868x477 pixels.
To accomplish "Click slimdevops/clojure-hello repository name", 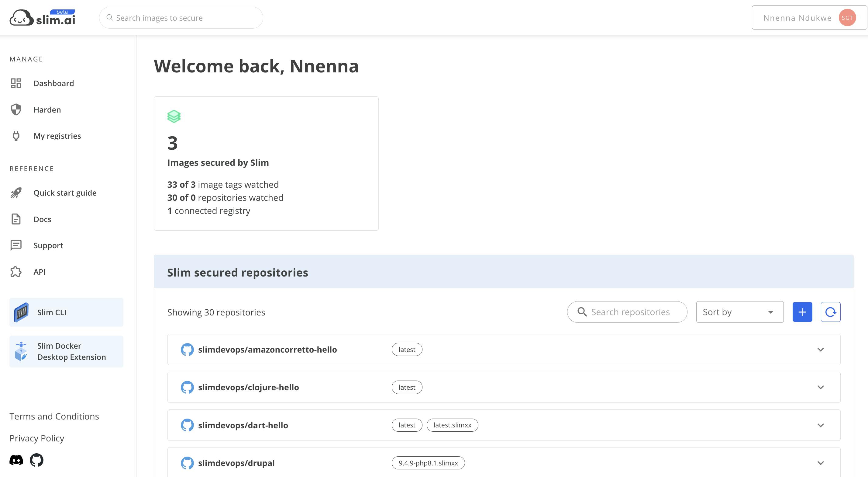I will (x=248, y=387).
